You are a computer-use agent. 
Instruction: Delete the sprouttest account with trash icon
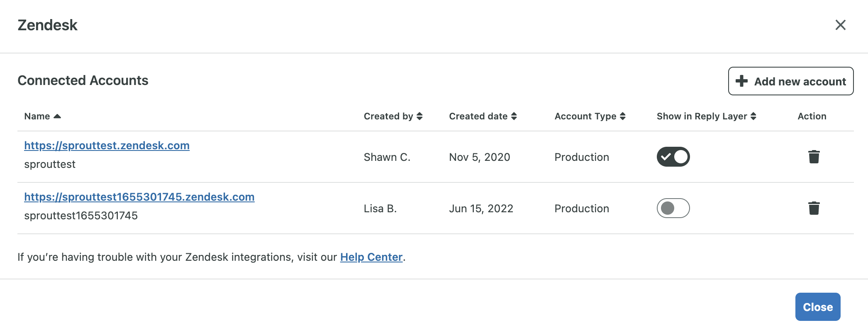(814, 157)
